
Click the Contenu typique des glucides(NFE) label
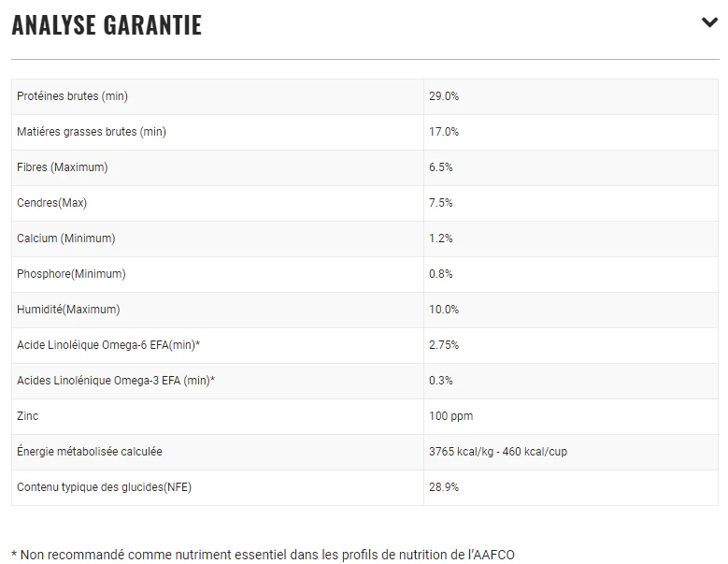pos(105,487)
